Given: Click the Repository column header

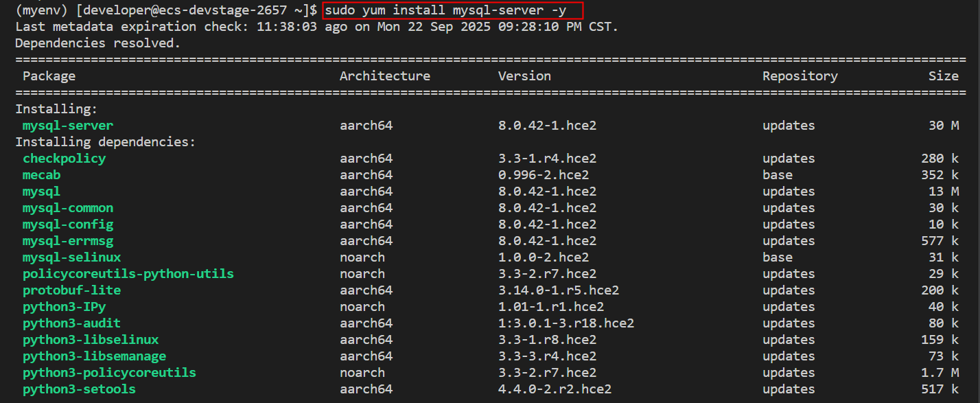Looking at the screenshot, I should click(800, 76).
